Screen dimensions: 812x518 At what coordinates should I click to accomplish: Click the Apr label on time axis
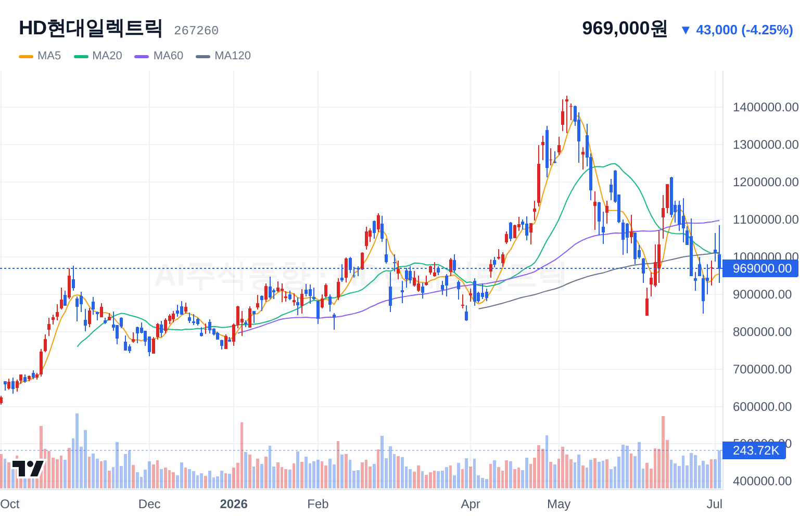tap(471, 504)
